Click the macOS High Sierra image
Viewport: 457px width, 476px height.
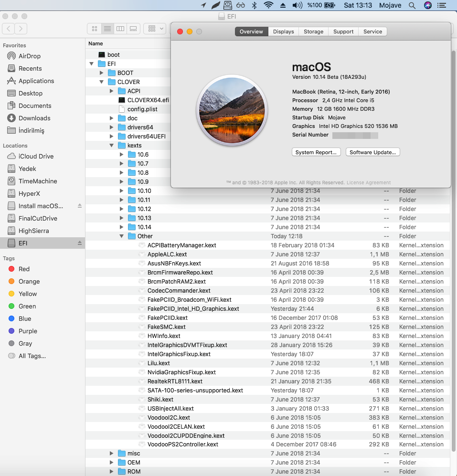click(232, 110)
